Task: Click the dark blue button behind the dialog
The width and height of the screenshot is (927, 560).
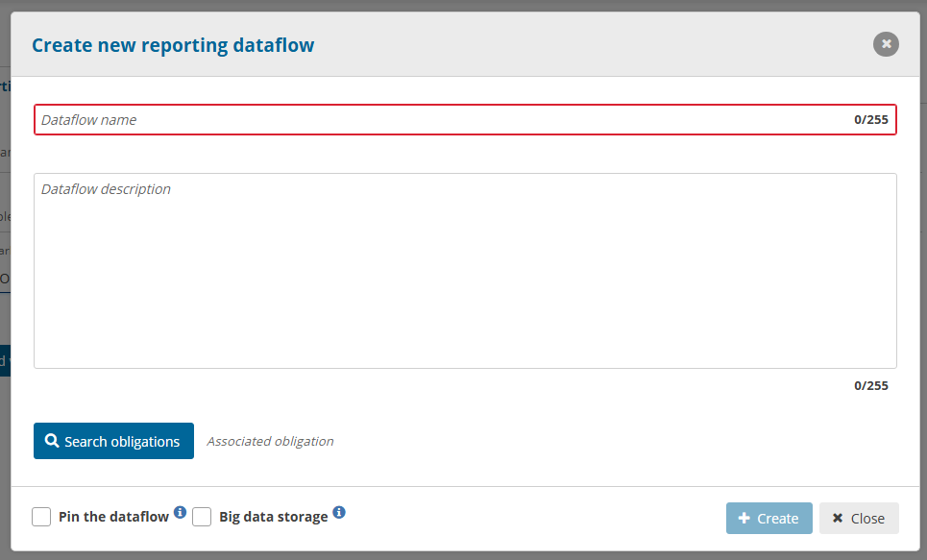Action: point(5,360)
